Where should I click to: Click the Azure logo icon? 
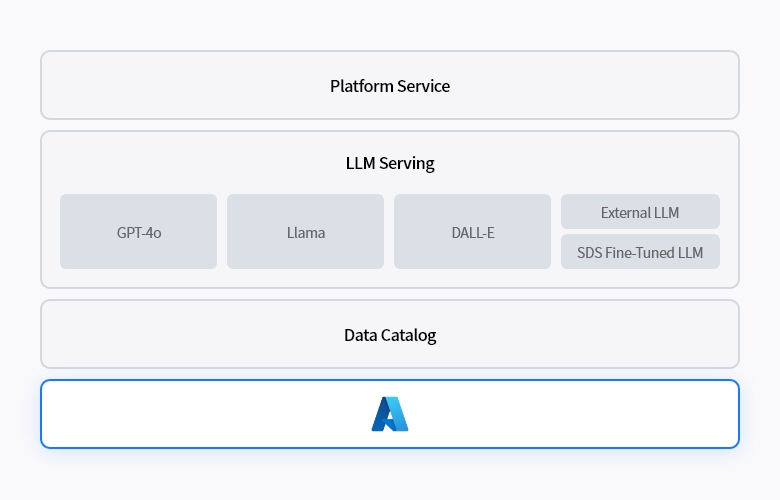(x=390, y=414)
